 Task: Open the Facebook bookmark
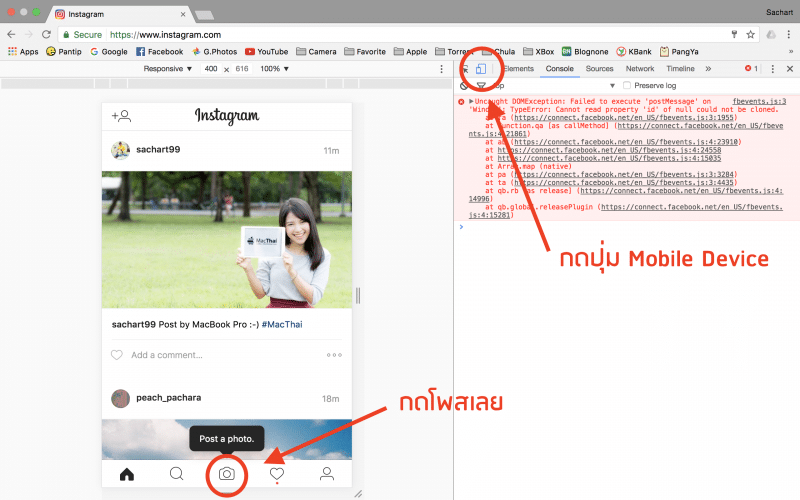(x=160, y=52)
